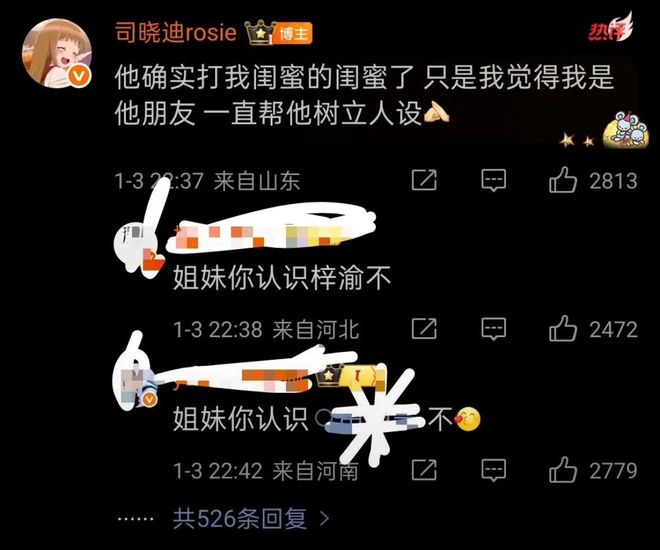Screen dimensions: 660x550
Task: Tap the share icon on 司晓迪rosie's comment
Action: coord(424,180)
